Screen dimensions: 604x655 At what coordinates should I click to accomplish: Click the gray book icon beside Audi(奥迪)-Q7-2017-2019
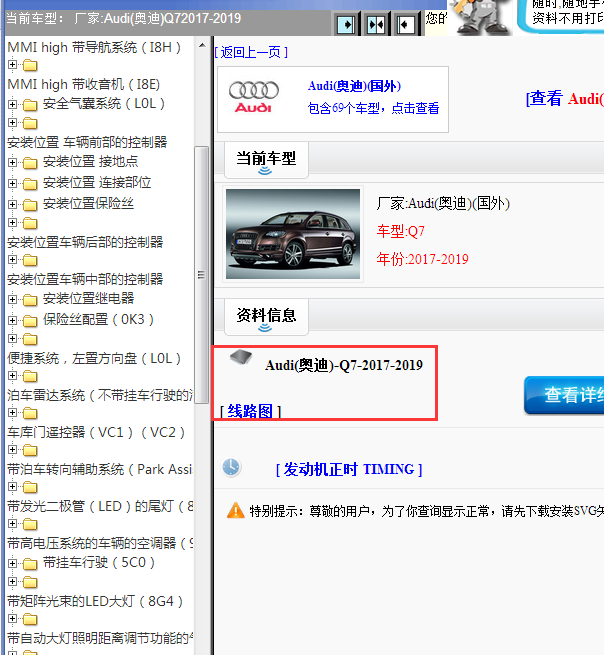tap(241, 357)
